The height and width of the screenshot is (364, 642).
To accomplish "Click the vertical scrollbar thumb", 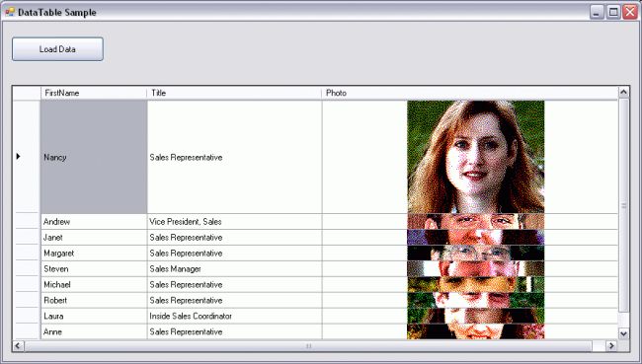I will point(623,205).
